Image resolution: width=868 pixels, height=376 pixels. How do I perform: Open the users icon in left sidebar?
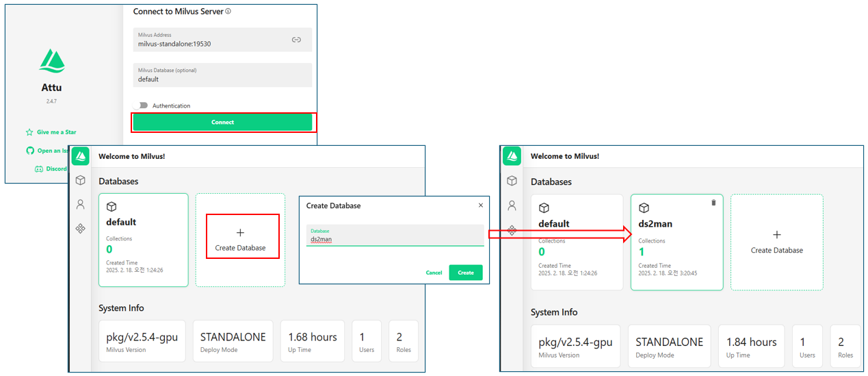pyautogui.click(x=81, y=204)
